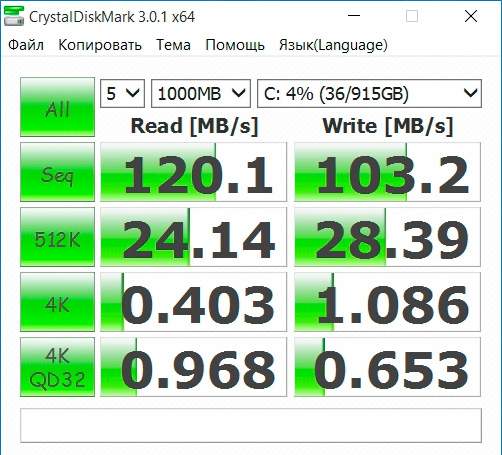This screenshot has width=502, height=455.
Task: Run all benchmarks with the All button
Action: (x=57, y=107)
